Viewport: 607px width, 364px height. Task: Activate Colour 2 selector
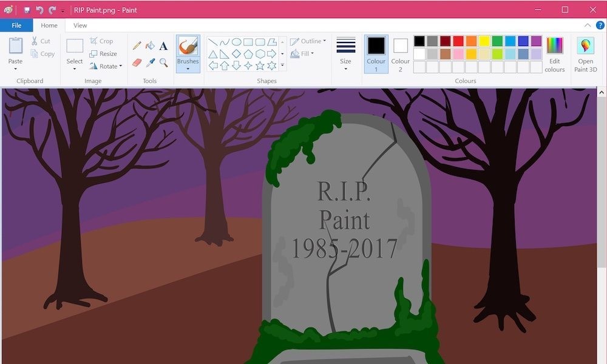tap(400, 54)
